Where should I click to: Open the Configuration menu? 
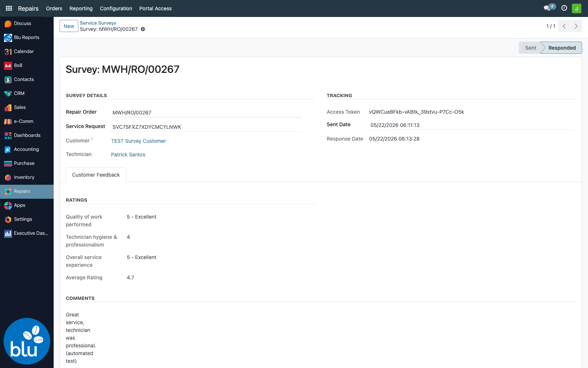[116, 8]
